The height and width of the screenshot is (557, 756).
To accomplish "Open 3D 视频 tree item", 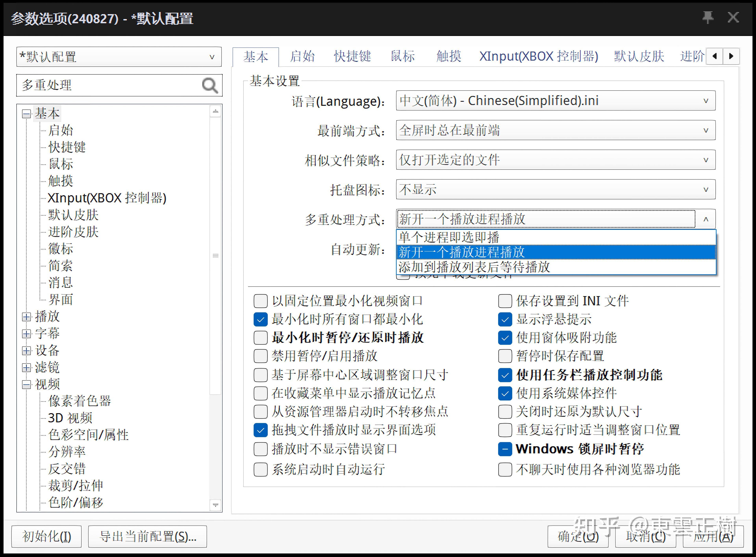I will pyautogui.click(x=70, y=418).
